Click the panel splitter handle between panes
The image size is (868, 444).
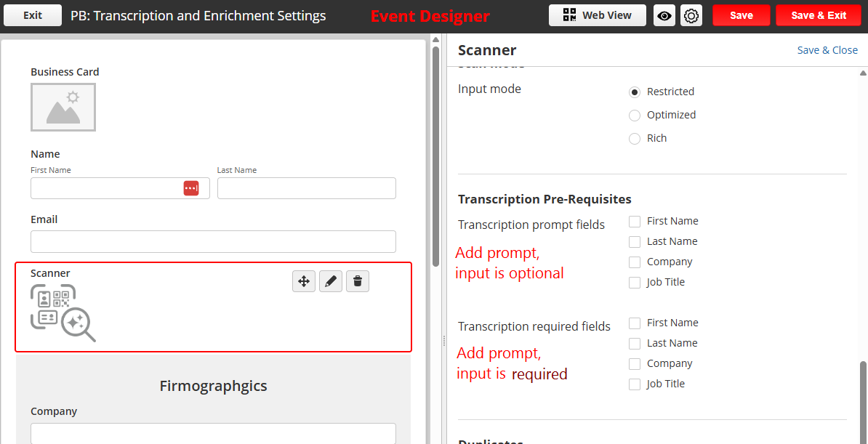[x=444, y=342]
